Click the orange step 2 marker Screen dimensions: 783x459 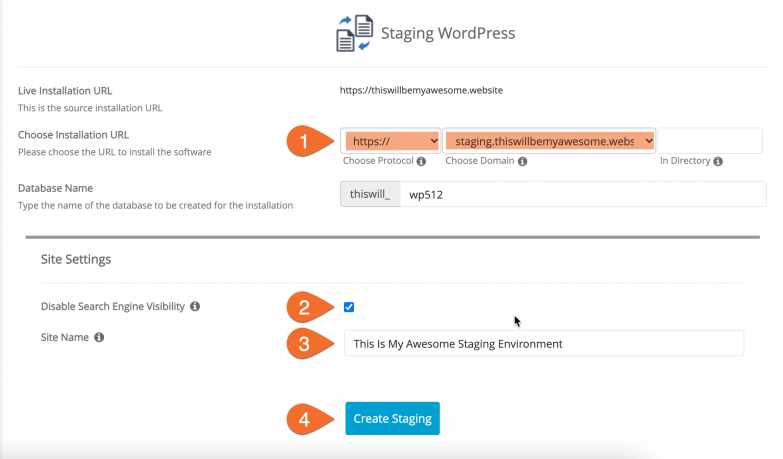[305, 306]
